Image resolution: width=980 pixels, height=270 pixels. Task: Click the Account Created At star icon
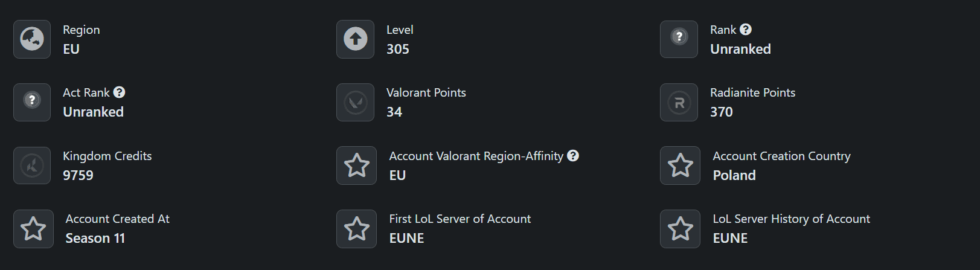(x=33, y=228)
